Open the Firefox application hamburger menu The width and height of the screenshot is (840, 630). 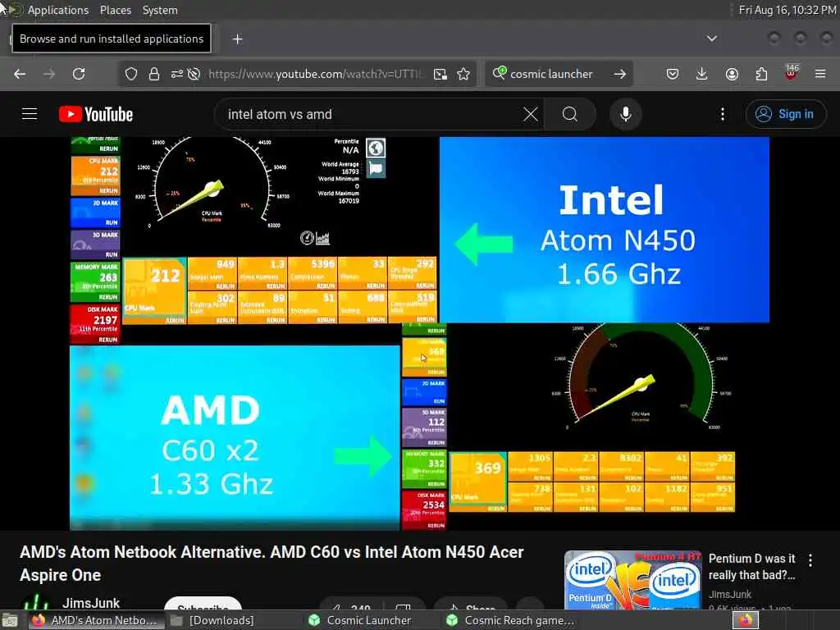[x=820, y=74]
